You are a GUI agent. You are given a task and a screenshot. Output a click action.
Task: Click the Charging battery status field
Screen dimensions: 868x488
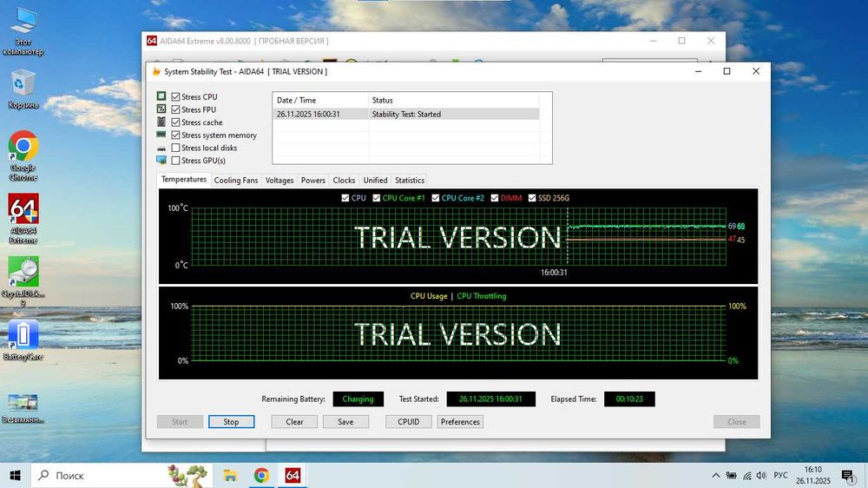pyautogui.click(x=358, y=399)
